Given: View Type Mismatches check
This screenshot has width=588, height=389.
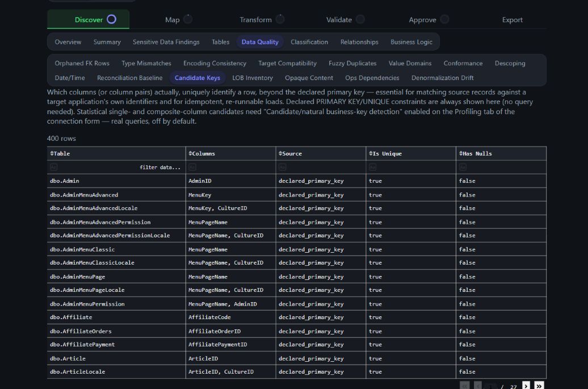Looking at the screenshot, I should coord(146,64).
